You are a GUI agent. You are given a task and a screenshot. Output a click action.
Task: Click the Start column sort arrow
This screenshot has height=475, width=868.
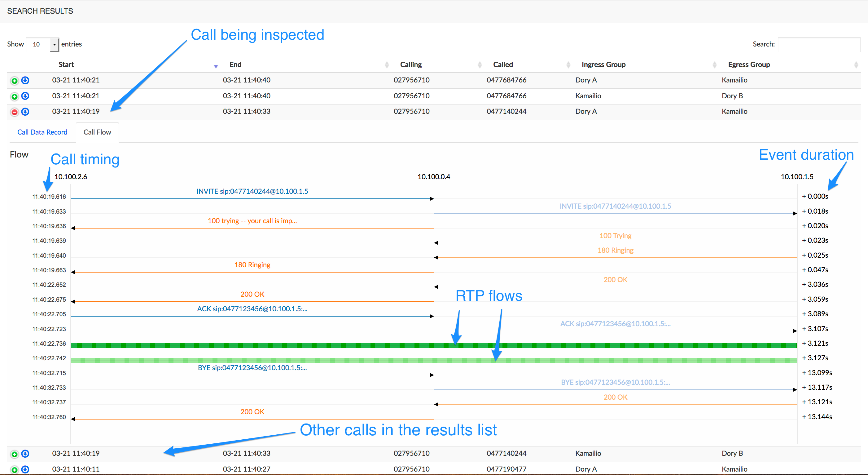tap(216, 66)
